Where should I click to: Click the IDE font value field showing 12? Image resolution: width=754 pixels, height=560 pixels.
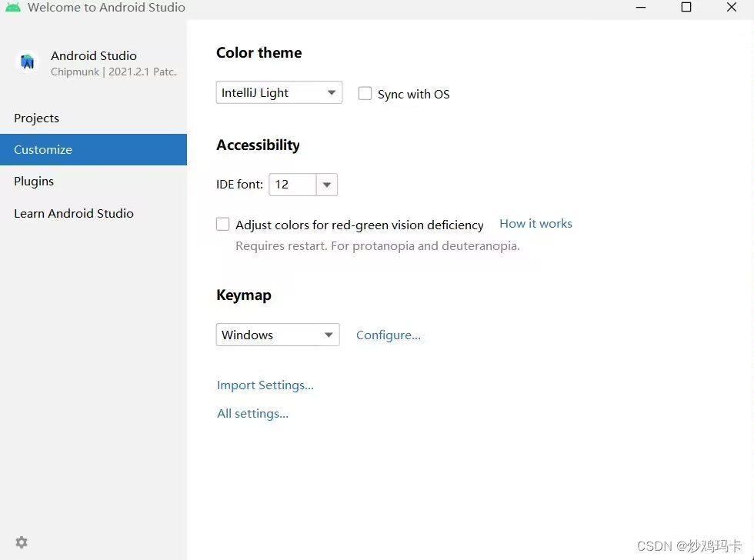(x=292, y=185)
